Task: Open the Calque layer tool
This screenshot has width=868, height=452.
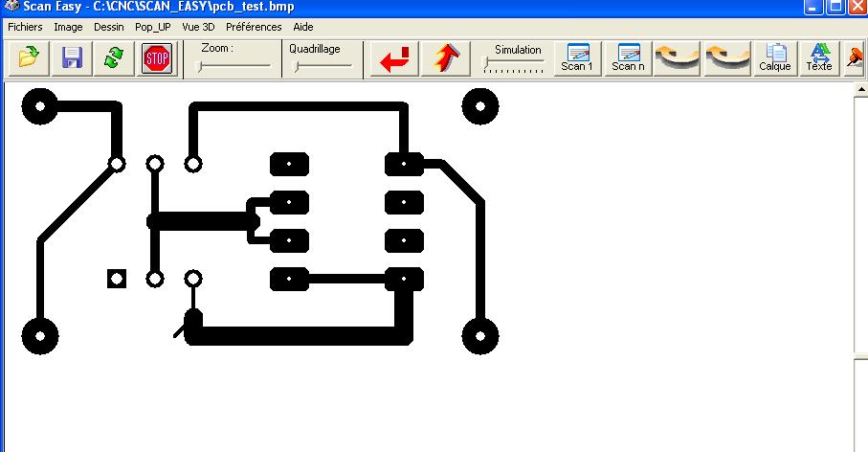Action: point(774,58)
